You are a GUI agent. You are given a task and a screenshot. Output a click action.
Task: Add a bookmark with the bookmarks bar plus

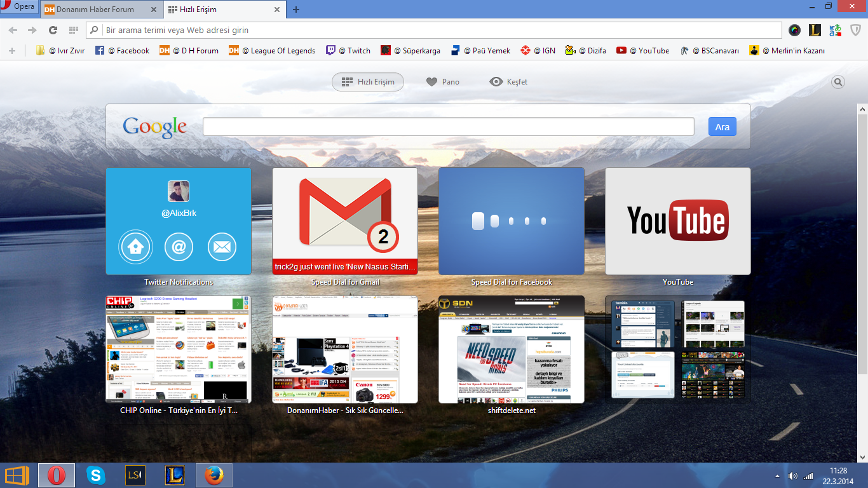[11, 50]
